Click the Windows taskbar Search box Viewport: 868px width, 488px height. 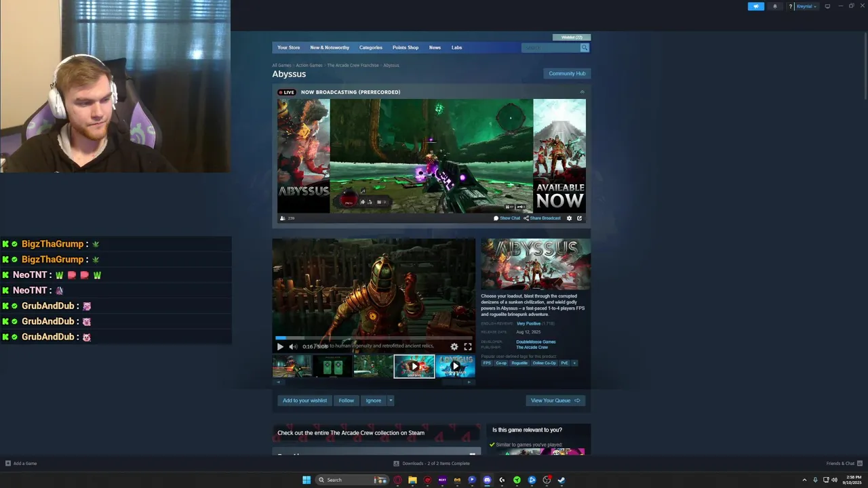coord(353,480)
